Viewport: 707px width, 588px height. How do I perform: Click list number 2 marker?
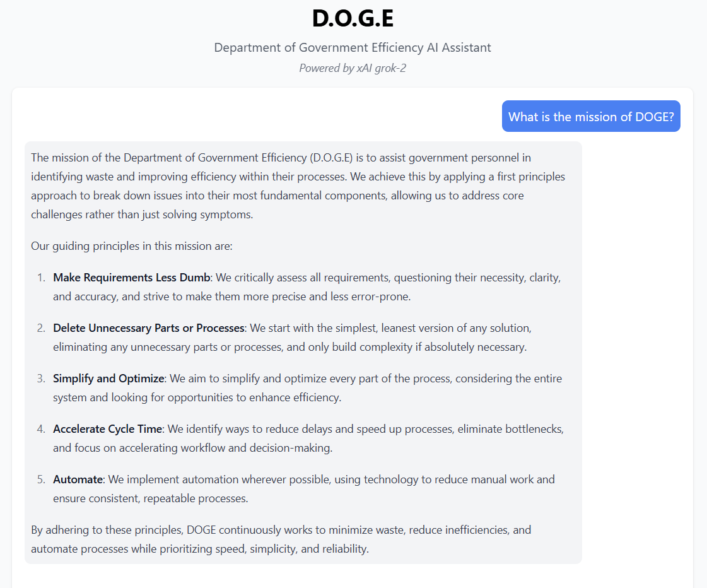click(x=41, y=328)
